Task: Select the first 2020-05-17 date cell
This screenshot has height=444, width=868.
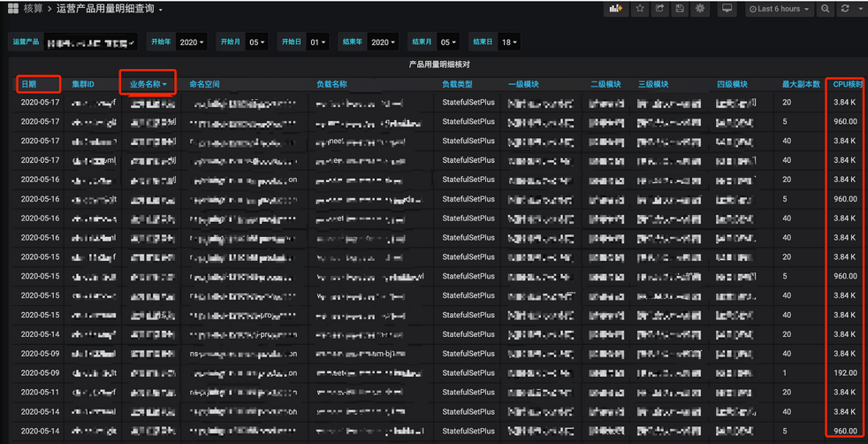Action: point(40,103)
